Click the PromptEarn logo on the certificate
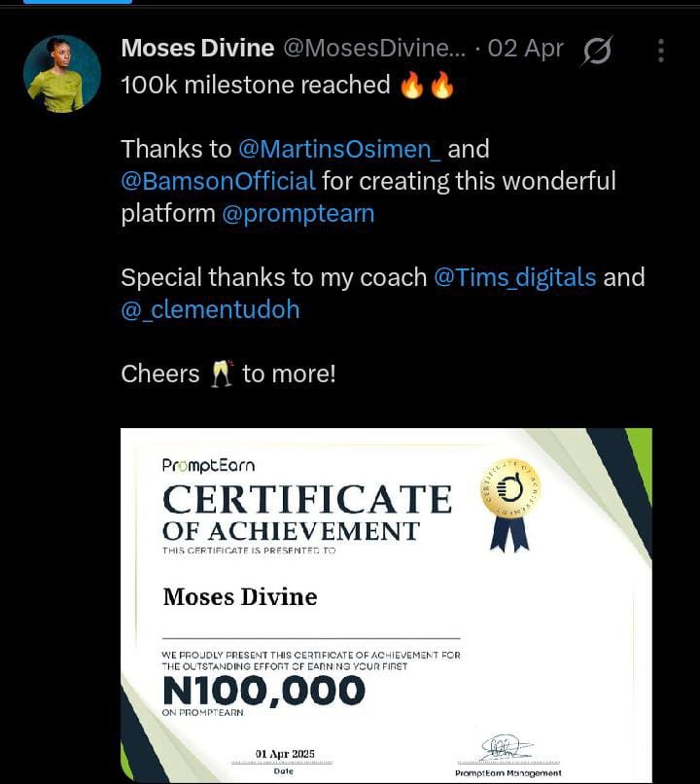 click(x=208, y=465)
